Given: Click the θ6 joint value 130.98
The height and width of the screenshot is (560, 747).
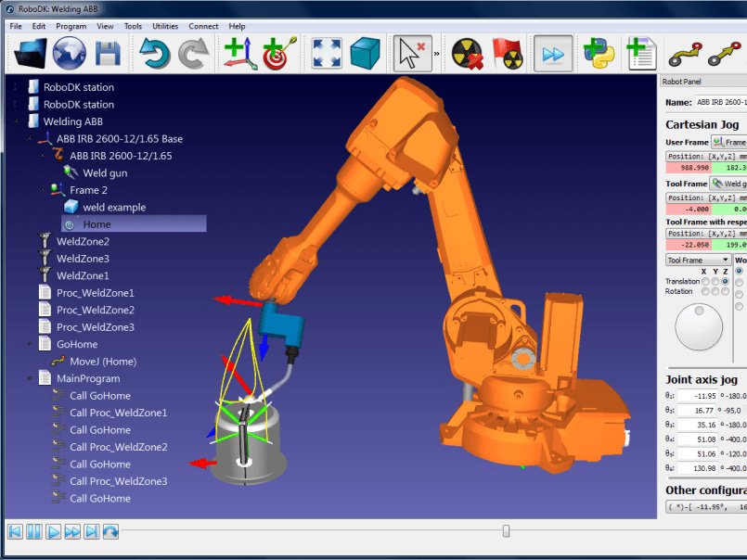Looking at the screenshot, I should pos(698,468).
